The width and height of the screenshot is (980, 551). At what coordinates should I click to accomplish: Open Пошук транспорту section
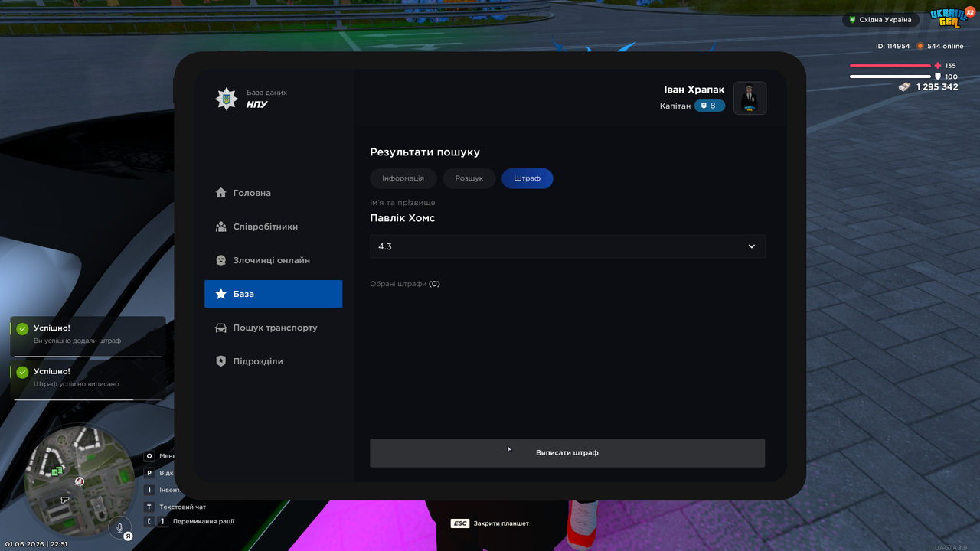tap(273, 328)
